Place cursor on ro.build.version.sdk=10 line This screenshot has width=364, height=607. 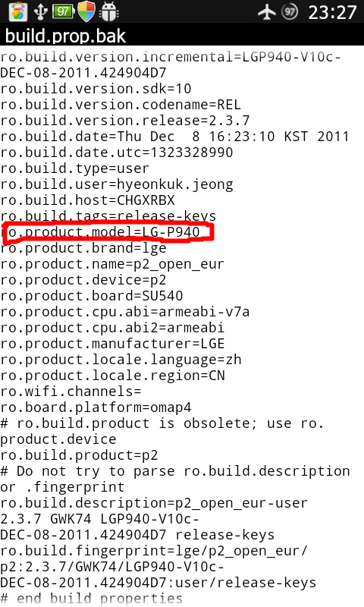coord(96,89)
